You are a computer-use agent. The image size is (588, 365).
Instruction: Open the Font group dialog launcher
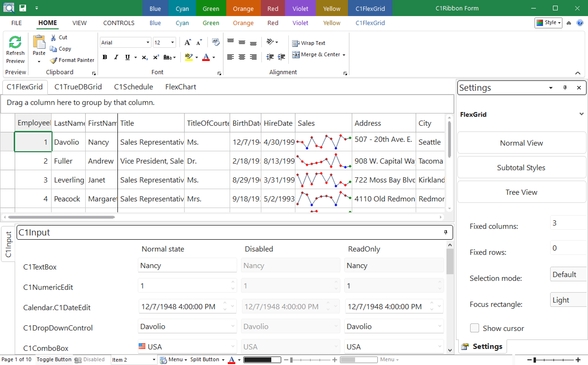pyautogui.click(x=219, y=73)
